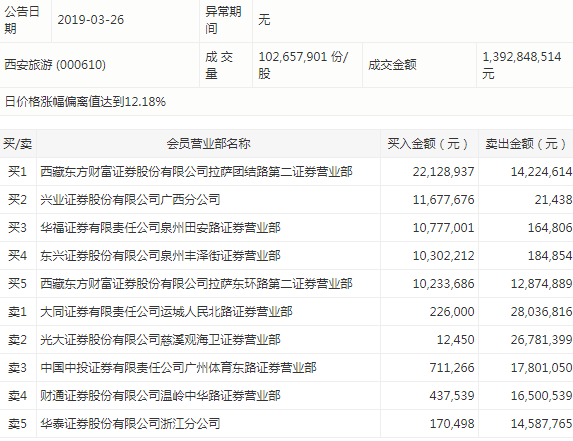Click the 会员营业部名称 column header
Image resolution: width=573 pixels, height=441 pixels.
point(208,144)
